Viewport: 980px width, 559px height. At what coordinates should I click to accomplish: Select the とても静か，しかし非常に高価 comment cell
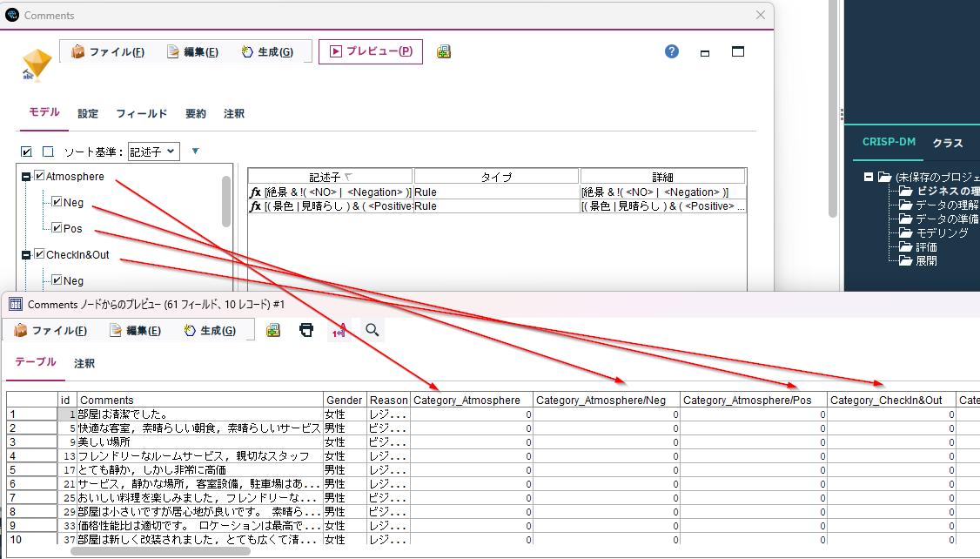pyautogui.click(x=200, y=469)
